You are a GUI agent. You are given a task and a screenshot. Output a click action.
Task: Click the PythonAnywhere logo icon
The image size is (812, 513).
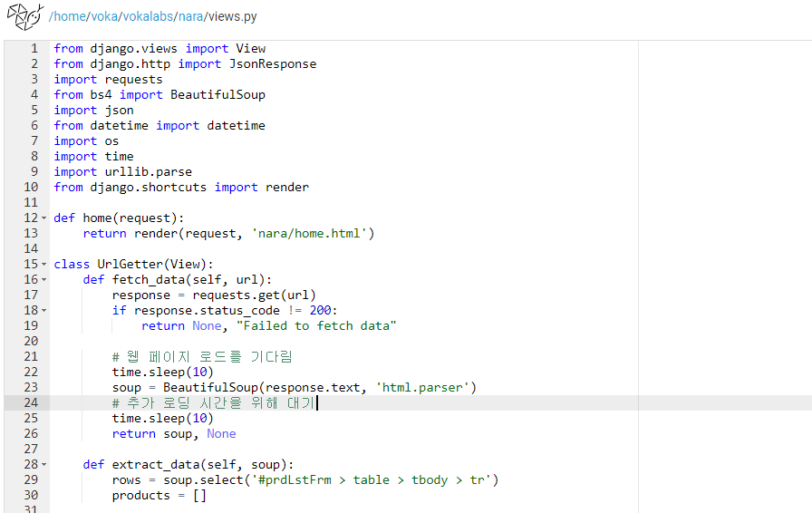pos(24,16)
